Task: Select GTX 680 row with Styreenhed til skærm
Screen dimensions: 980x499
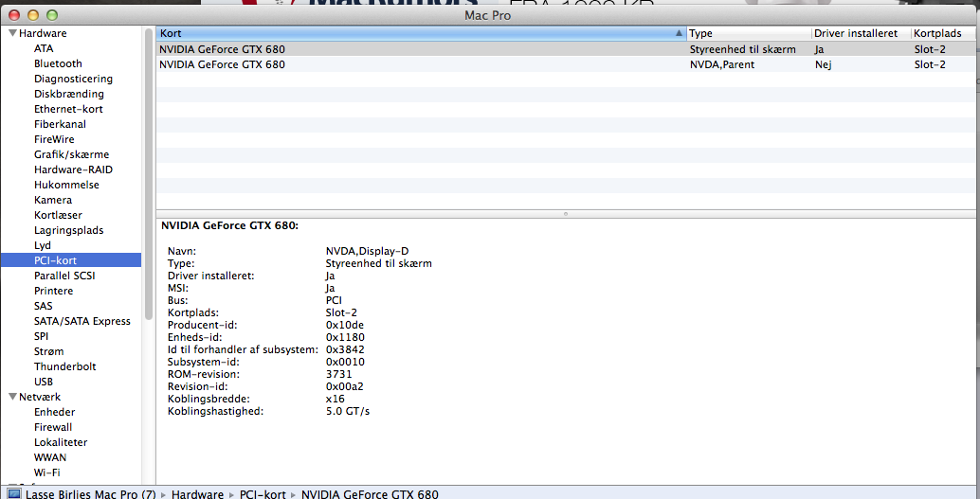Action: pos(566,48)
